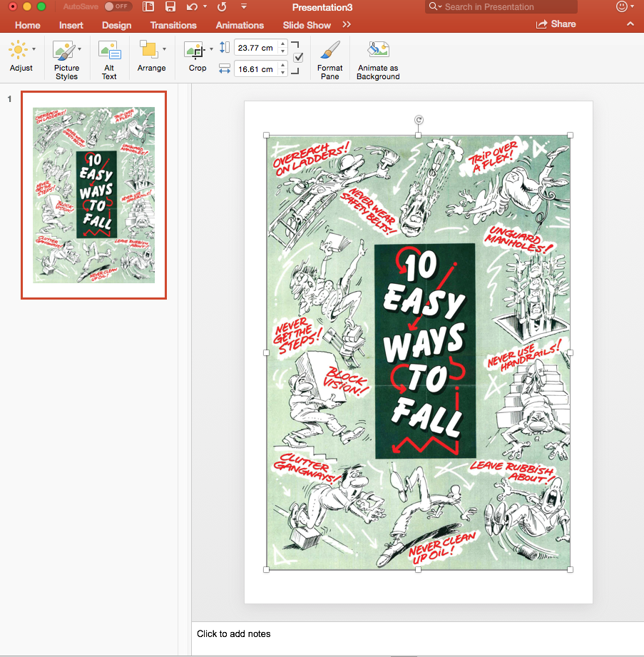
Task: Toggle the lock aspect ratio checkbox
Action: tap(298, 57)
